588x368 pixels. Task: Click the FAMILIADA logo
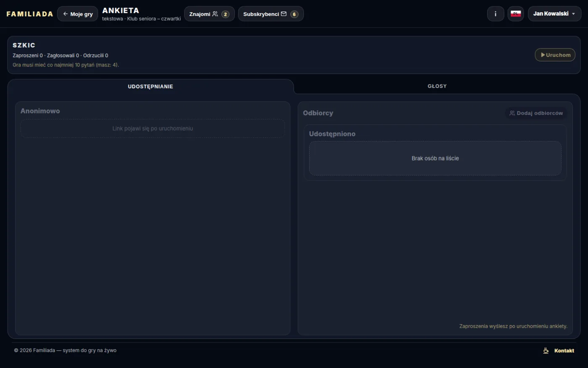[x=30, y=14]
